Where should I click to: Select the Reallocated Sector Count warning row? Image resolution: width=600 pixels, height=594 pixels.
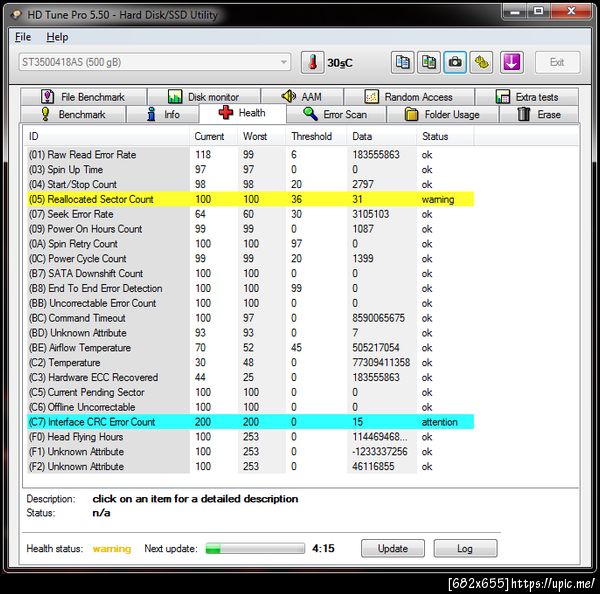pyautogui.click(x=250, y=199)
